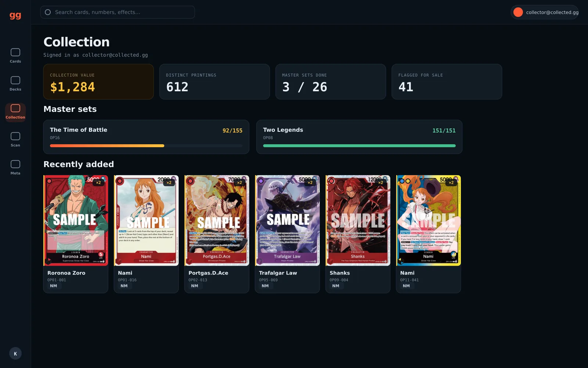This screenshot has height=368, width=588.
Task: Click the search magnifier icon
Action: point(48,12)
